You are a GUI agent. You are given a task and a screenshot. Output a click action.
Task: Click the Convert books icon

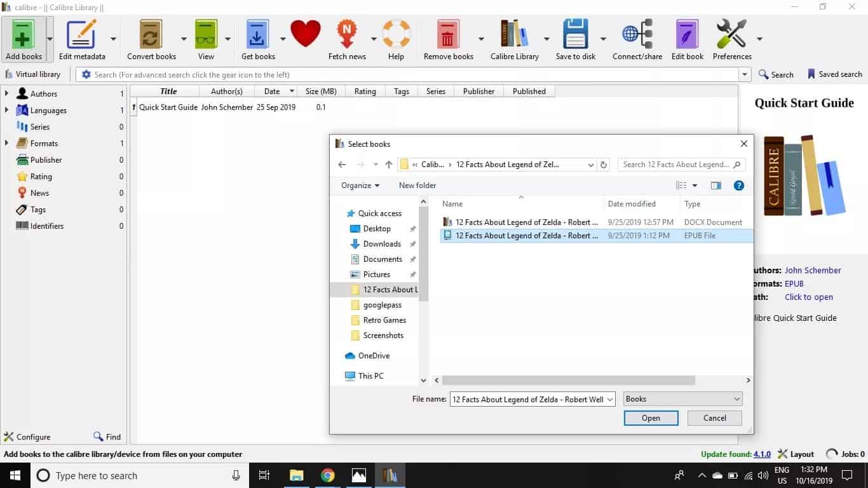click(151, 34)
